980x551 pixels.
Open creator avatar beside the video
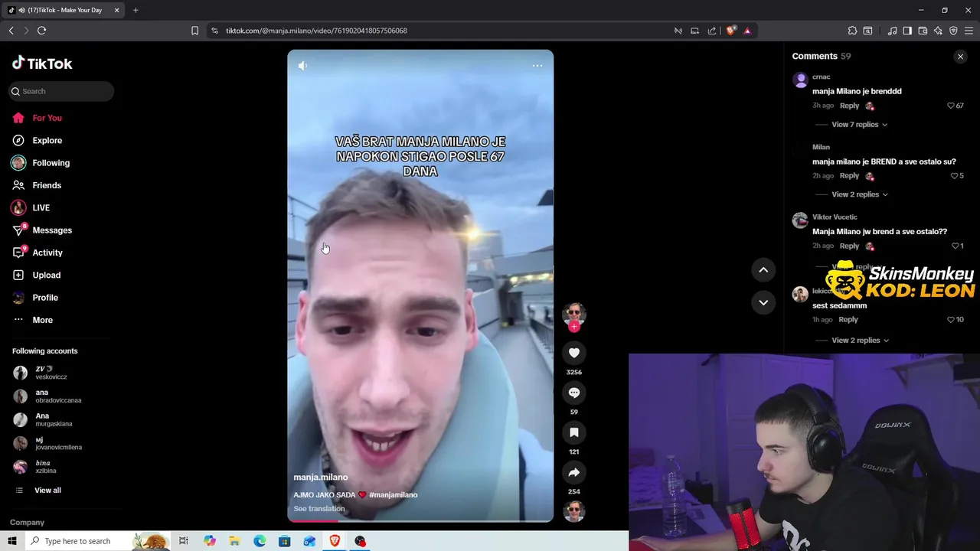click(574, 313)
